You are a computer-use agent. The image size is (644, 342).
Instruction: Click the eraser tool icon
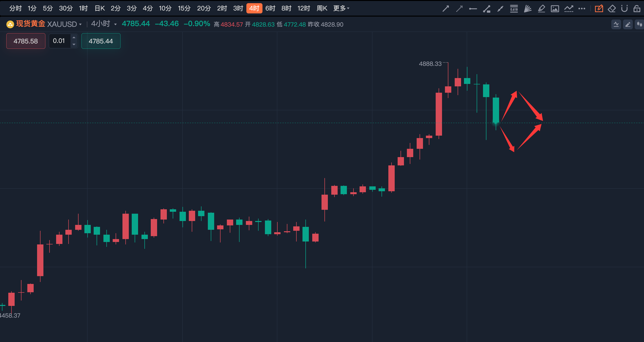coord(612,9)
